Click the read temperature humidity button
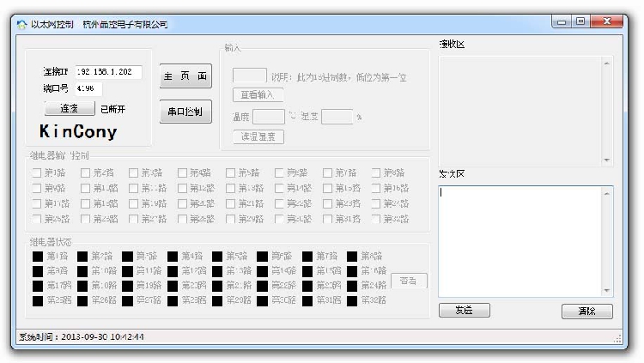 click(x=258, y=136)
